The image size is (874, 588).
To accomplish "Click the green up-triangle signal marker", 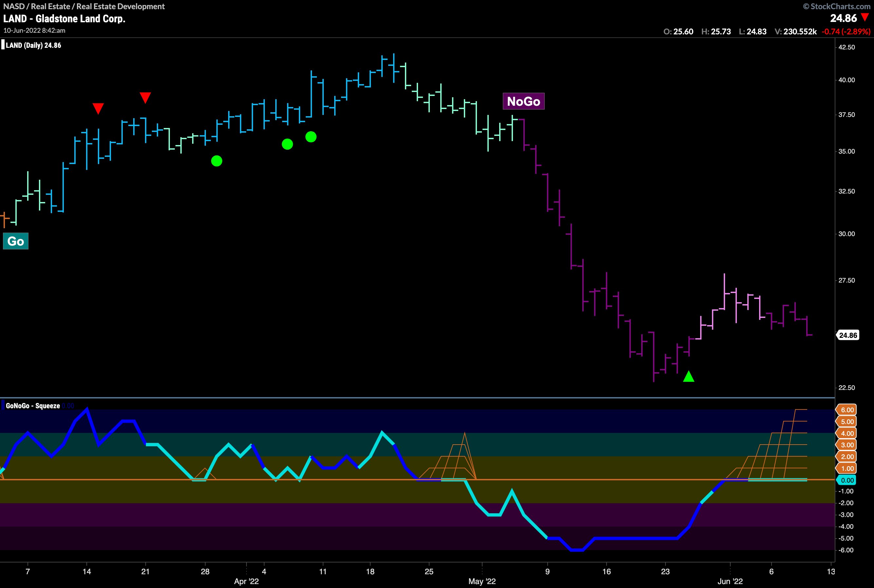I will pos(688,376).
